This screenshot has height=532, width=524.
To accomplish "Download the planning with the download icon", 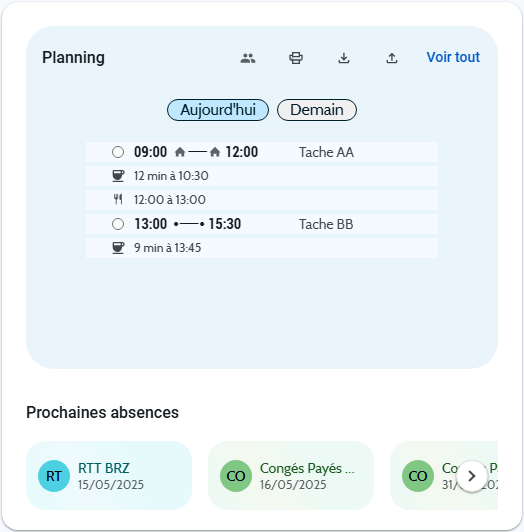I will point(344,58).
